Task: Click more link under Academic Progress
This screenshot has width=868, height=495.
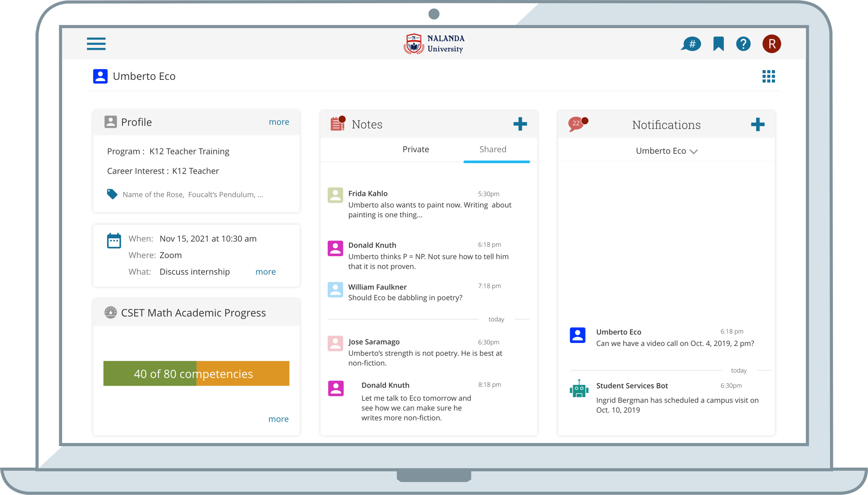Action: [x=278, y=419]
